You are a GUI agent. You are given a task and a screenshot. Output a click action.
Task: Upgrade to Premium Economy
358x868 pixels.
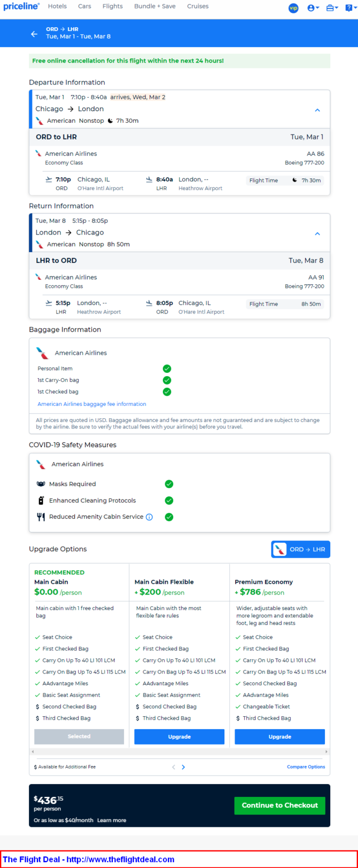(280, 737)
